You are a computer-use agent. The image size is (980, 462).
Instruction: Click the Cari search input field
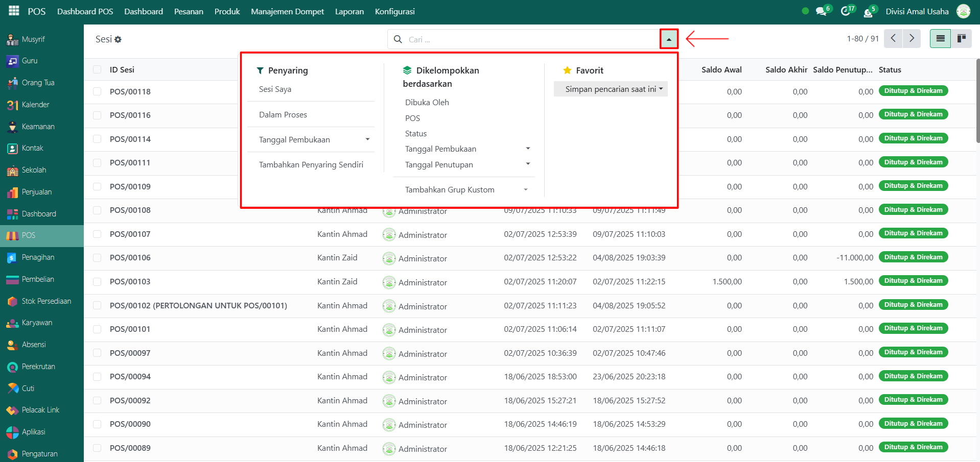pos(531,39)
